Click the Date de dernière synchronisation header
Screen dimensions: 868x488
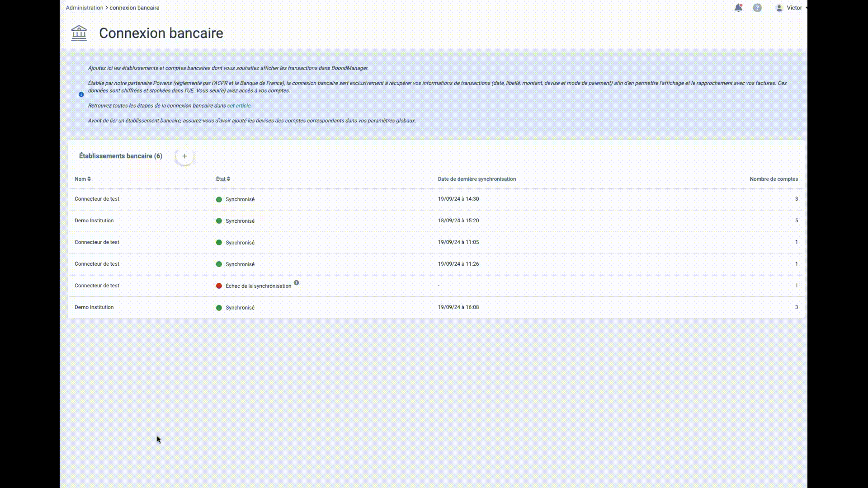(476, 179)
